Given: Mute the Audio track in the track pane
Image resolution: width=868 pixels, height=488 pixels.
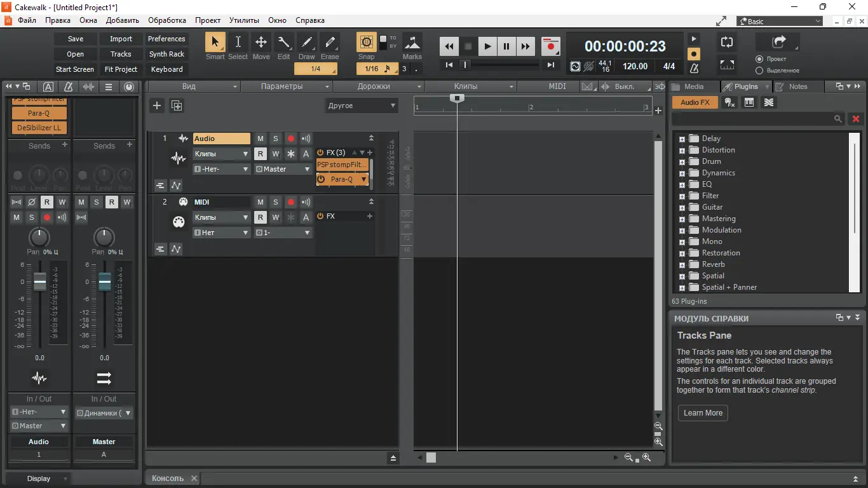Looking at the screenshot, I should pos(261,139).
